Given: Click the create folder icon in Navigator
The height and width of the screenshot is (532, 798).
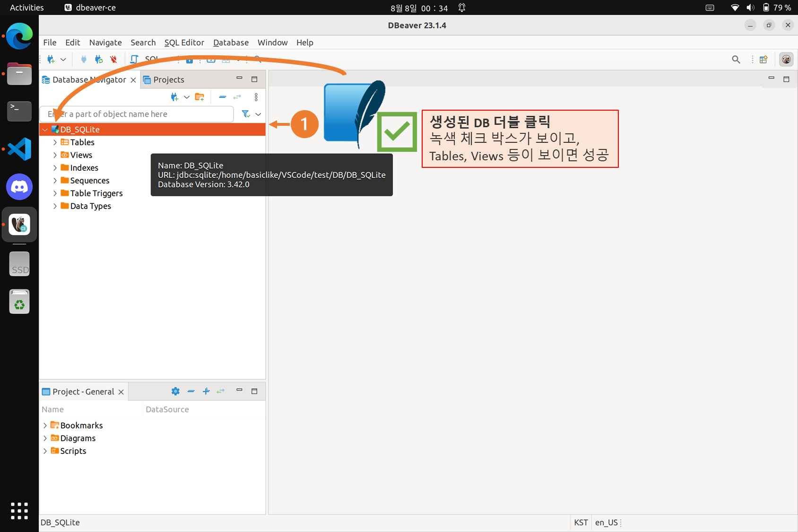Looking at the screenshot, I should click(199, 97).
